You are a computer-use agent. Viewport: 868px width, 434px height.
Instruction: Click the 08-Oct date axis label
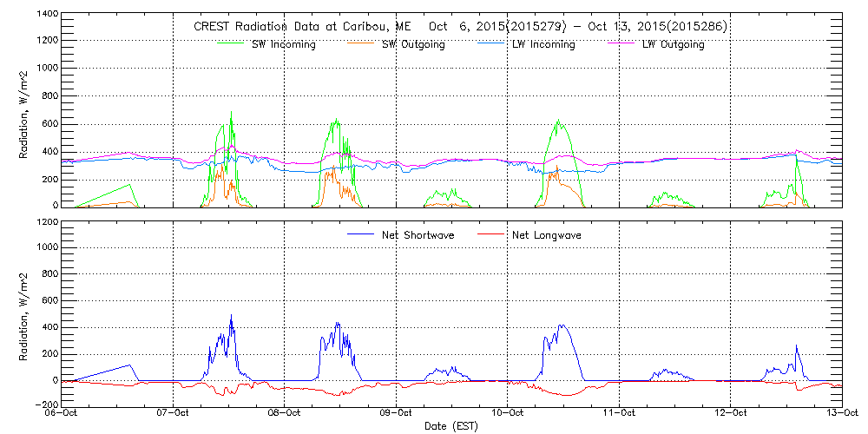pyautogui.click(x=286, y=414)
